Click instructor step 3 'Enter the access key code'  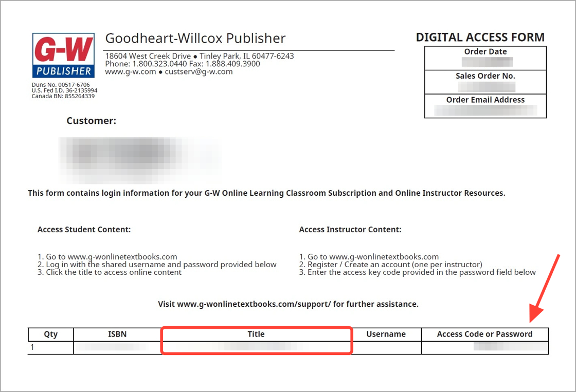pyautogui.click(x=417, y=272)
